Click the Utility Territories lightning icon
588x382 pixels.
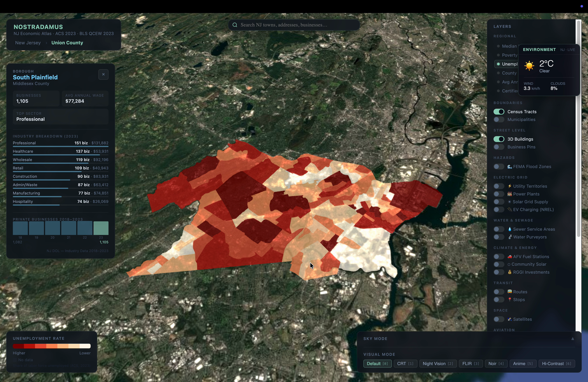coord(509,186)
